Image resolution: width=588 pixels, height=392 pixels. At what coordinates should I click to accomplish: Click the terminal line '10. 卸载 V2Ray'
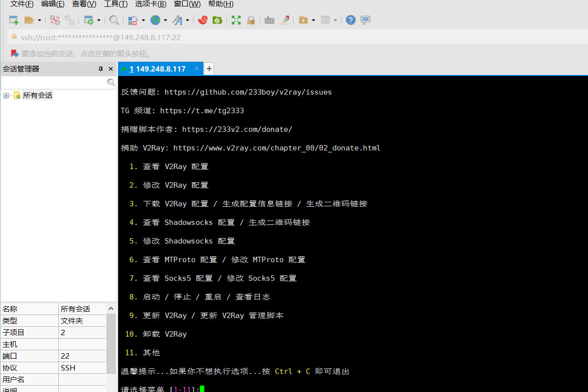point(156,334)
